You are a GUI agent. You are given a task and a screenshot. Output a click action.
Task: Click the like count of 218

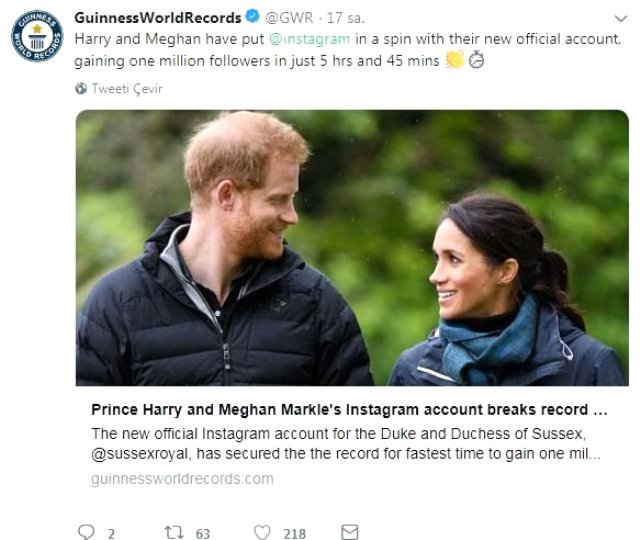point(294,533)
